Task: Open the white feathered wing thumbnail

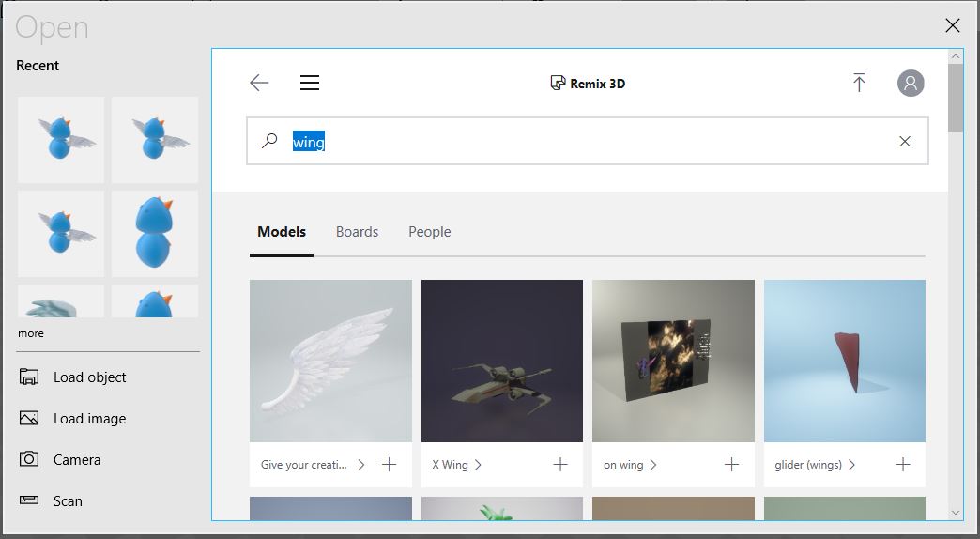Action: pyautogui.click(x=330, y=361)
